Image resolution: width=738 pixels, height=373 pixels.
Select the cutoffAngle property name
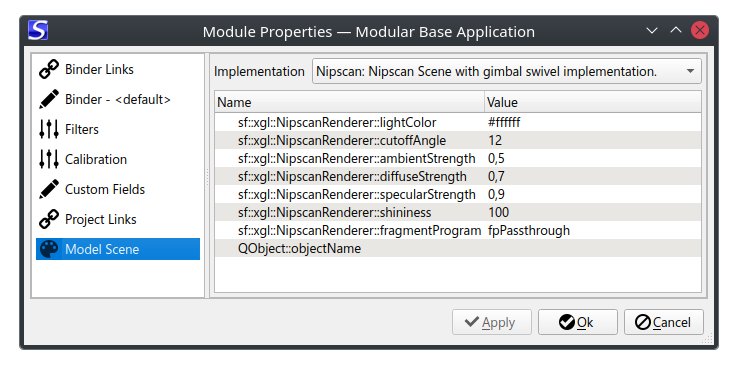tap(342, 140)
